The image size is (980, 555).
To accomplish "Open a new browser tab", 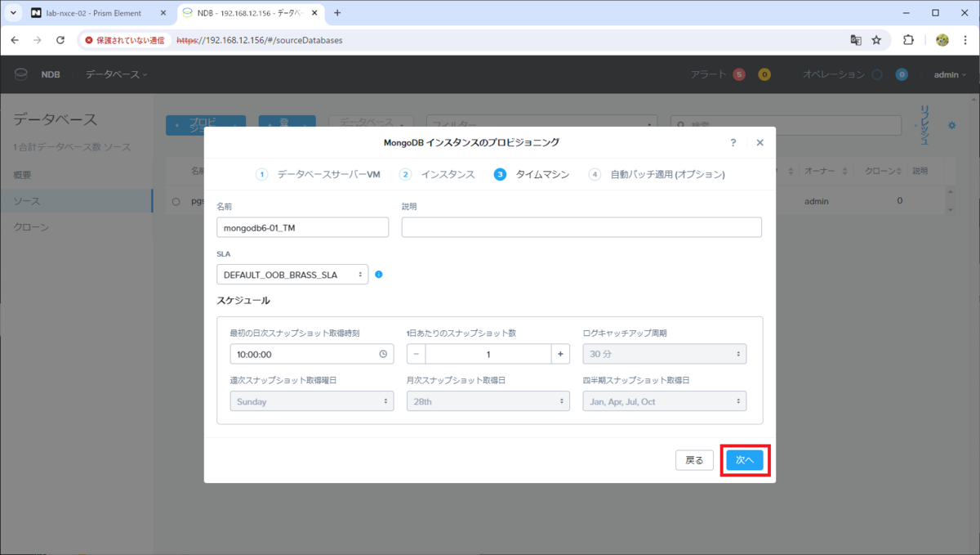I will [337, 13].
